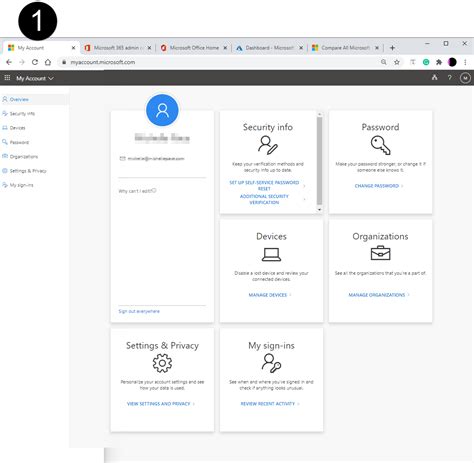Switch to the Dashboard - Microsoft tab

pyautogui.click(x=270, y=48)
